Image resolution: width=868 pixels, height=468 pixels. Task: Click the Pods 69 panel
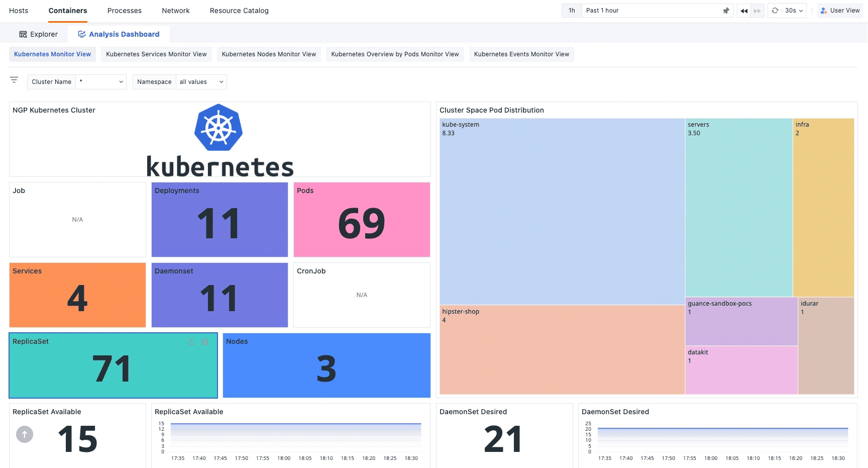point(362,220)
